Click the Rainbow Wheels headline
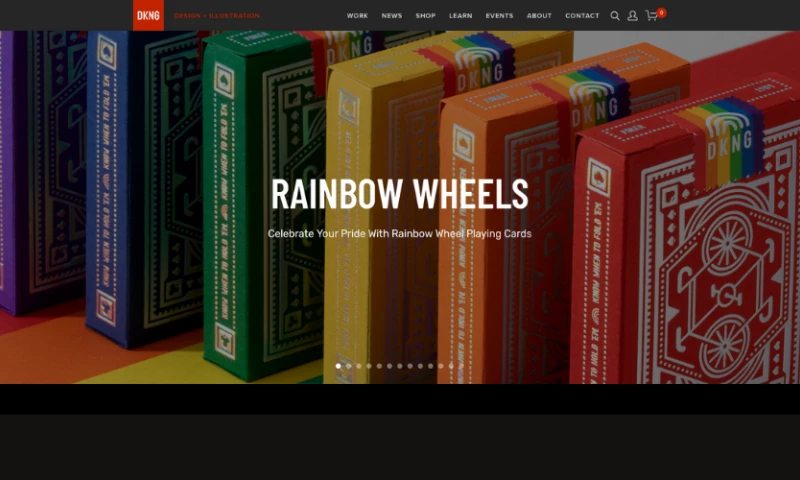Image resolution: width=800 pixels, height=480 pixels. (399, 194)
